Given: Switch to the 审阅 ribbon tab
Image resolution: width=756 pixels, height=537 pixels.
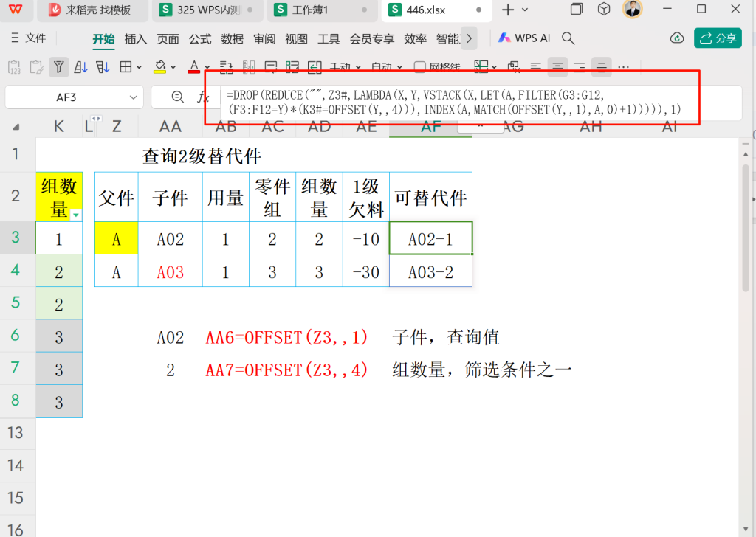Looking at the screenshot, I should click(264, 39).
